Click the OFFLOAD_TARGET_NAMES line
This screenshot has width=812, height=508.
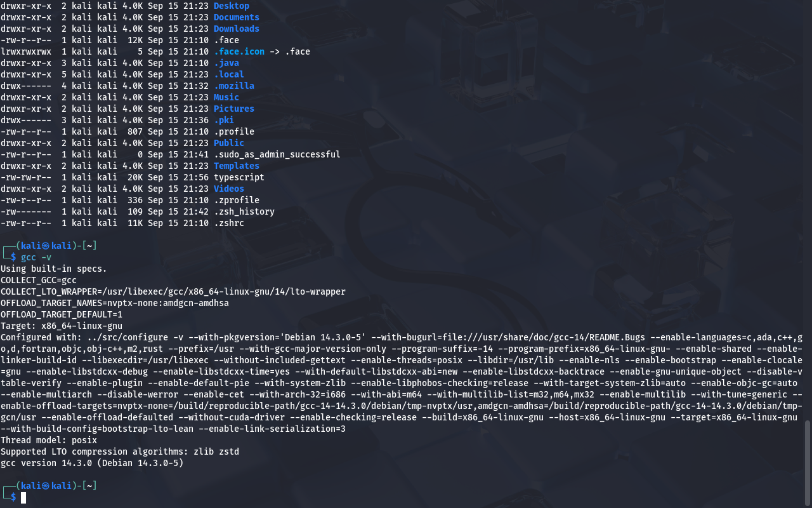115,303
